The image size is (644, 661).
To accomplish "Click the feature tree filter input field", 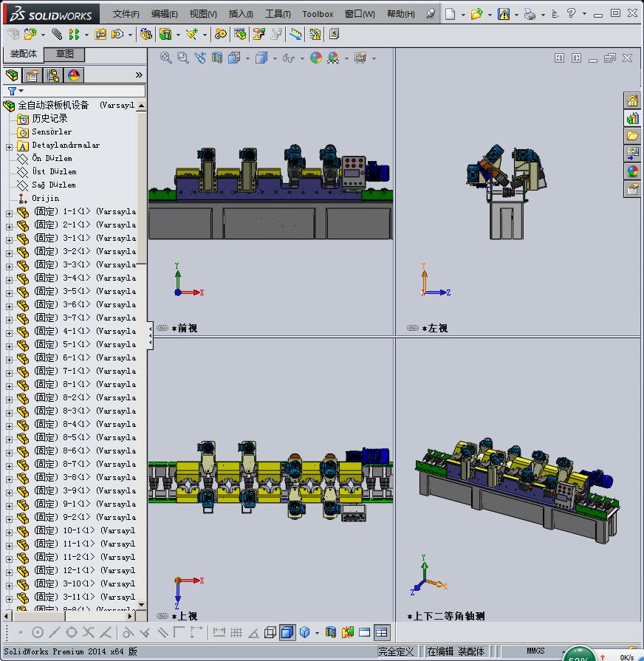I will (x=80, y=91).
